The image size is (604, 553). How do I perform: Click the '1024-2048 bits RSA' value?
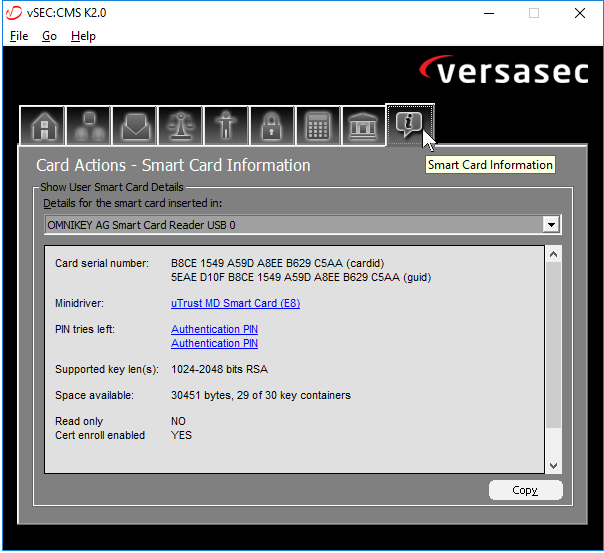(x=219, y=369)
